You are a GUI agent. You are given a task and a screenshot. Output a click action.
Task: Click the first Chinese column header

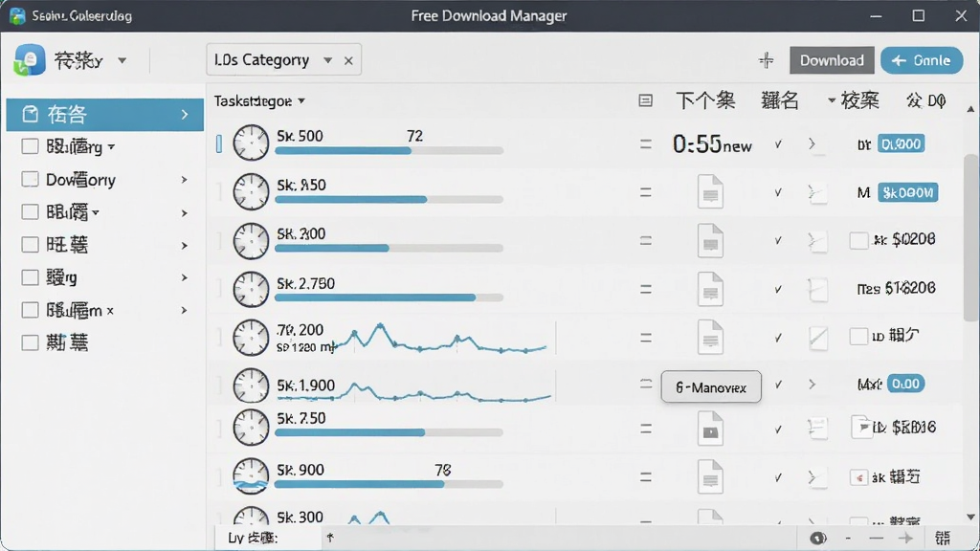(705, 99)
